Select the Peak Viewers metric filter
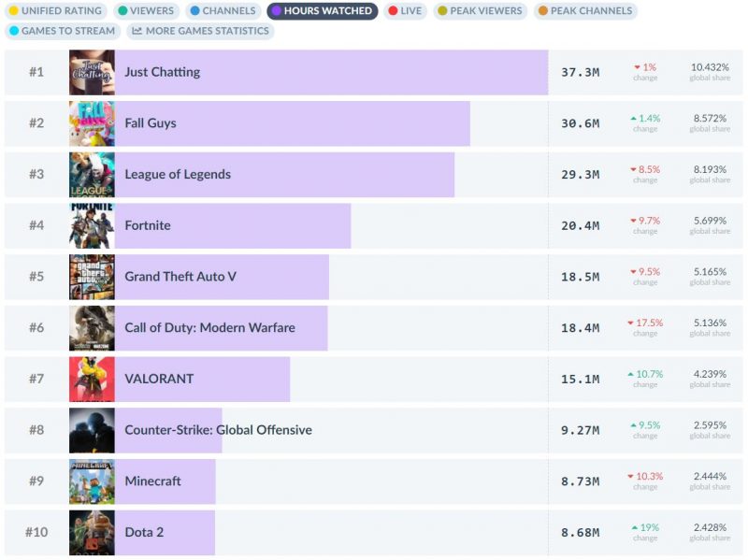This screenshot has width=748, height=560. (x=481, y=11)
